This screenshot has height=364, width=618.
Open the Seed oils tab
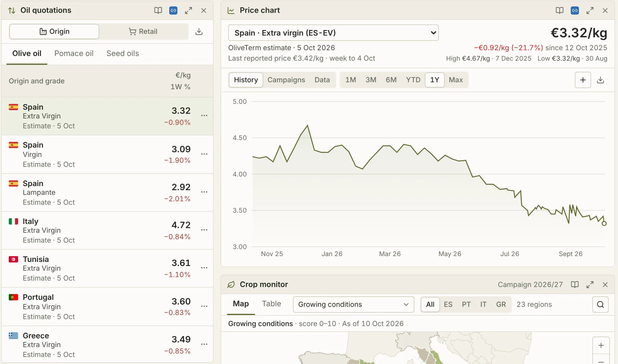pyautogui.click(x=123, y=54)
